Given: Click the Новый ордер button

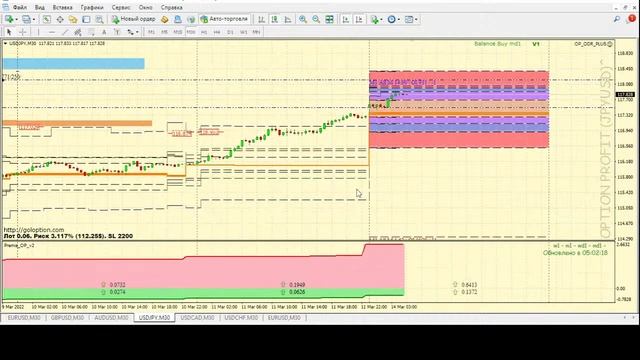Looking at the screenshot, I should point(133,19).
